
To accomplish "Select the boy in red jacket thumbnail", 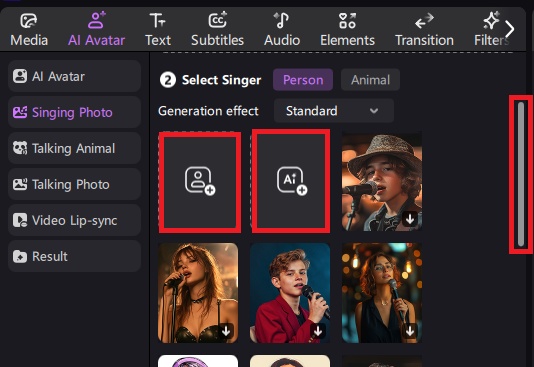I will 290,293.
